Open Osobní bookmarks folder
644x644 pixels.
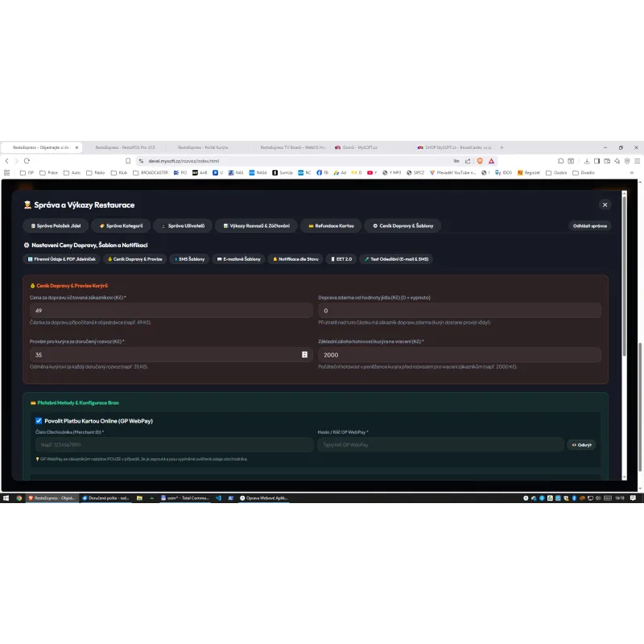click(556, 172)
